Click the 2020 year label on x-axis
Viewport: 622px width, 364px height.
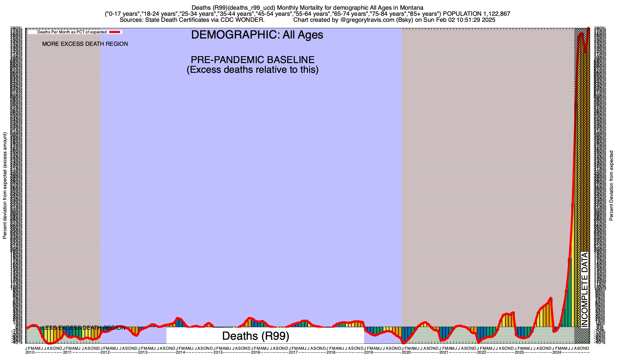[406, 352]
